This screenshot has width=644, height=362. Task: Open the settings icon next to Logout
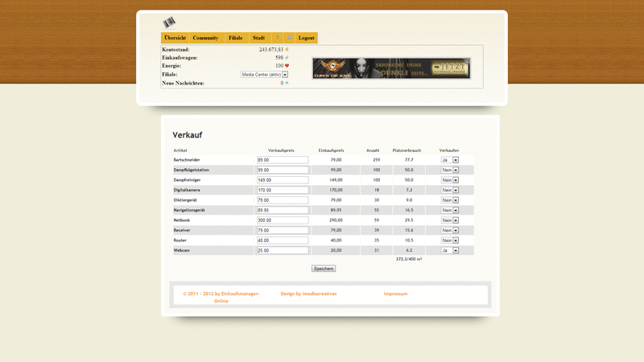pyautogui.click(x=289, y=38)
